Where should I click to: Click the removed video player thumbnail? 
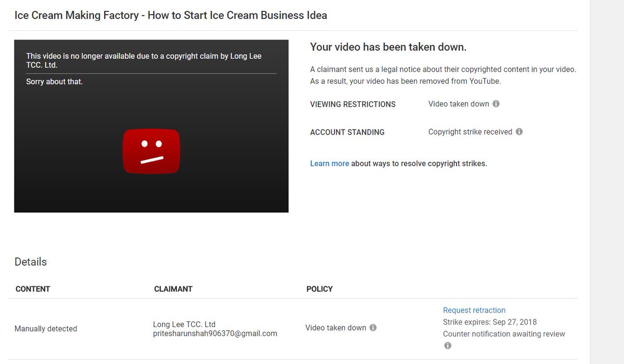pos(151,126)
